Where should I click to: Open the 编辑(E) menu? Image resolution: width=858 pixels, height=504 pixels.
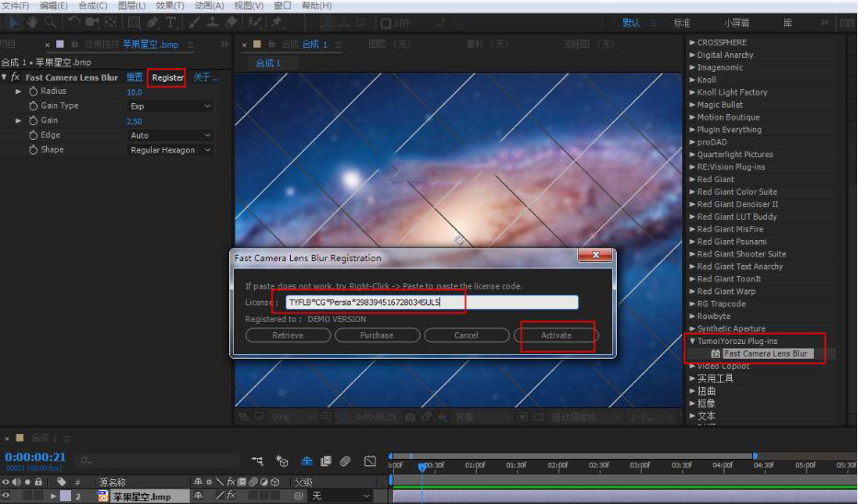53,6
